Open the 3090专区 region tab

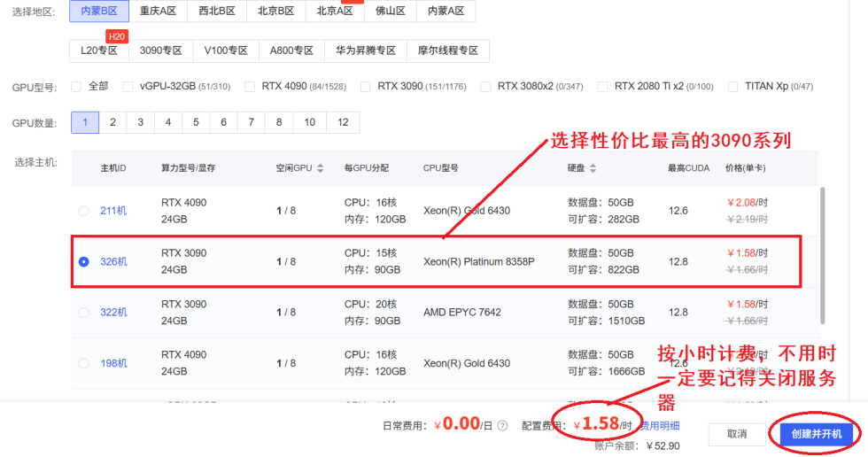[x=160, y=50]
